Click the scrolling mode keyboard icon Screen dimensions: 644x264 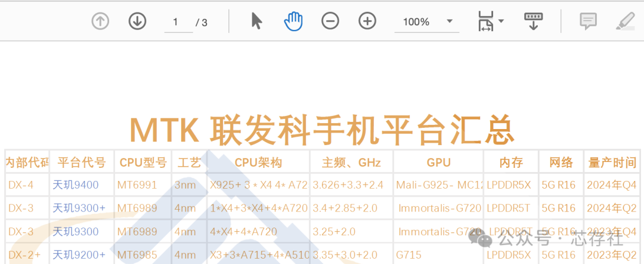coord(533,21)
